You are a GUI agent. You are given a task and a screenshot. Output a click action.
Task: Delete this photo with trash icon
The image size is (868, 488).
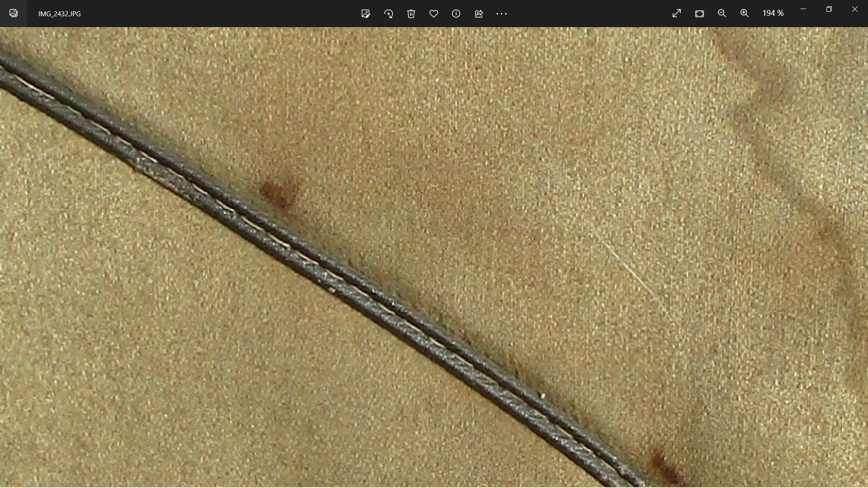(x=411, y=14)
